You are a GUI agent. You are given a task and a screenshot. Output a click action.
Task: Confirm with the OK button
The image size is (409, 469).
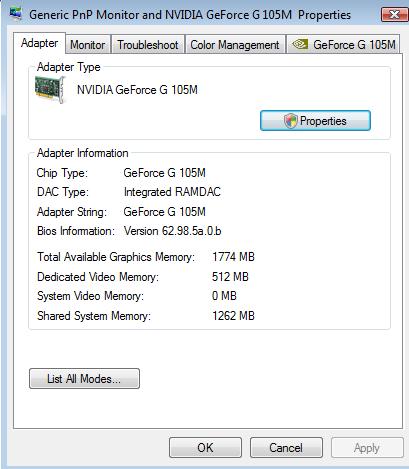[205, 448]
